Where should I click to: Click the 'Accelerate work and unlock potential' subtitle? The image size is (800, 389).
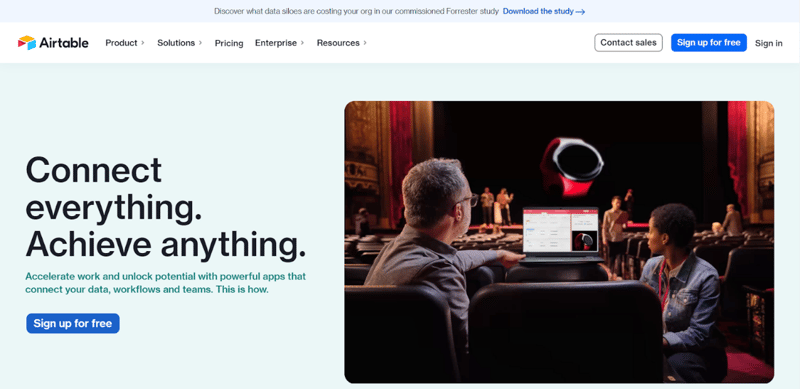click(x=166, y=283)
